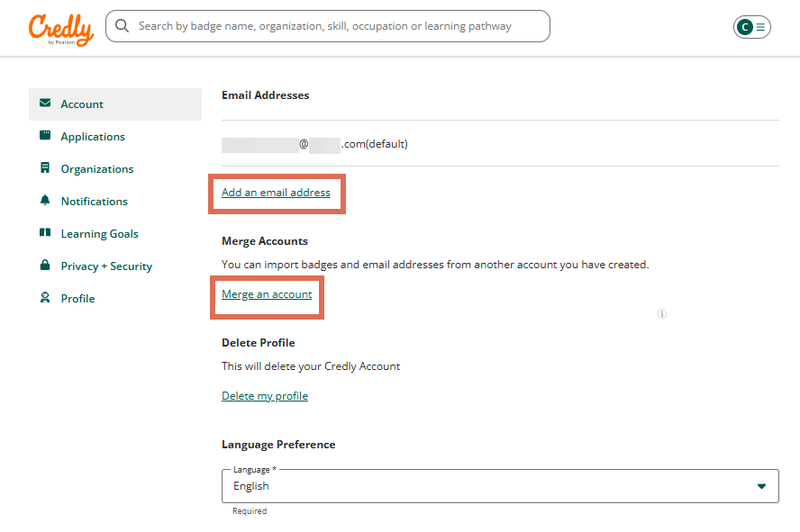800x532 pixels.
Task: Click the Language Preference heading
Action: coord(278,445)
